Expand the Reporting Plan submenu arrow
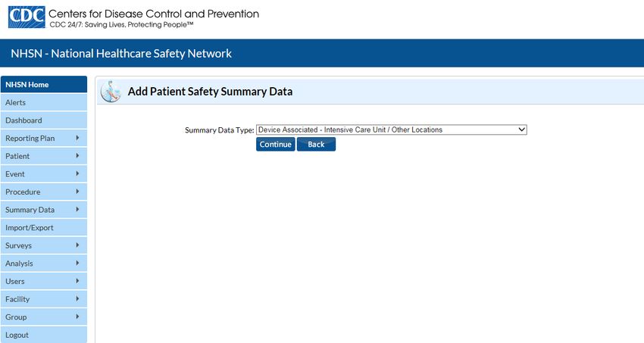 pos(77,138)
